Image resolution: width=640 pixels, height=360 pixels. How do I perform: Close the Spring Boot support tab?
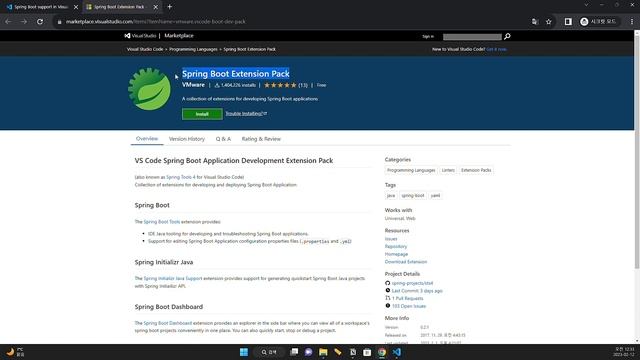click(x=76, y=7)
